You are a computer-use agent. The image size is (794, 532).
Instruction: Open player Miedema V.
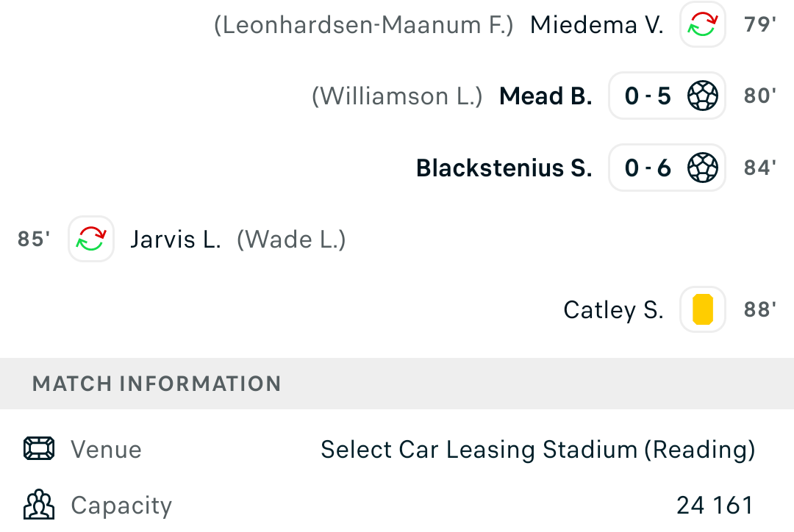(596, 25)
